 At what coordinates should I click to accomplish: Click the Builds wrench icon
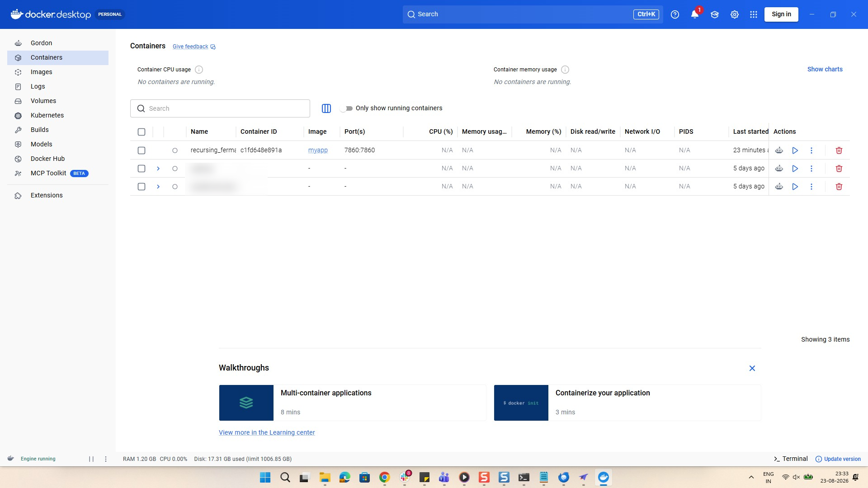[x=18, y=130]
